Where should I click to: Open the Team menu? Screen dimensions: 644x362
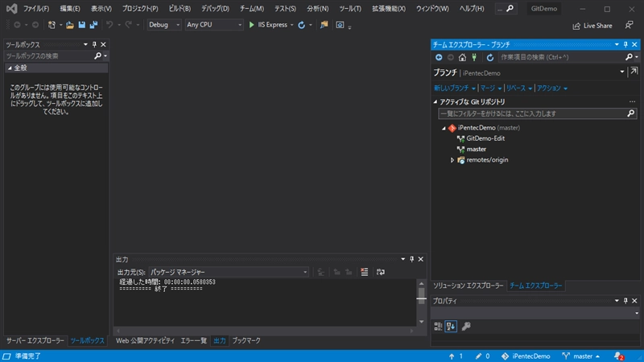[x=252, y=9]
